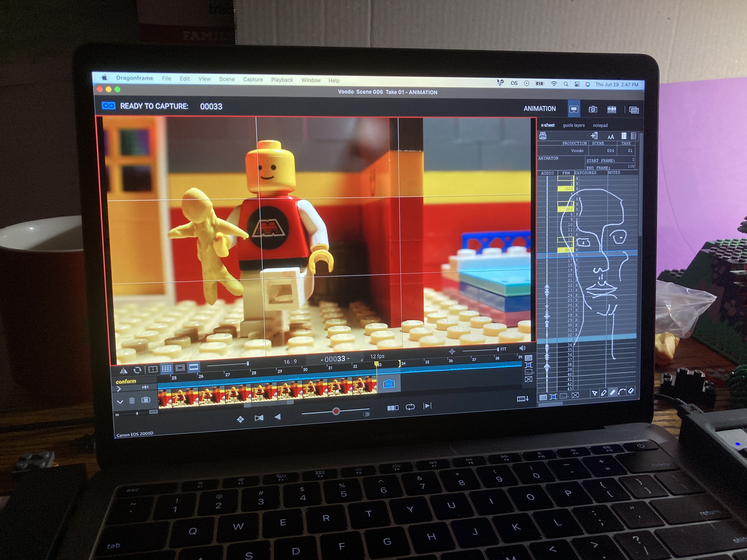This screenshot has height=560, width=747.
Task: Delete frame with trash can icon
Action: pyautogui.click(x=132, y=401)
